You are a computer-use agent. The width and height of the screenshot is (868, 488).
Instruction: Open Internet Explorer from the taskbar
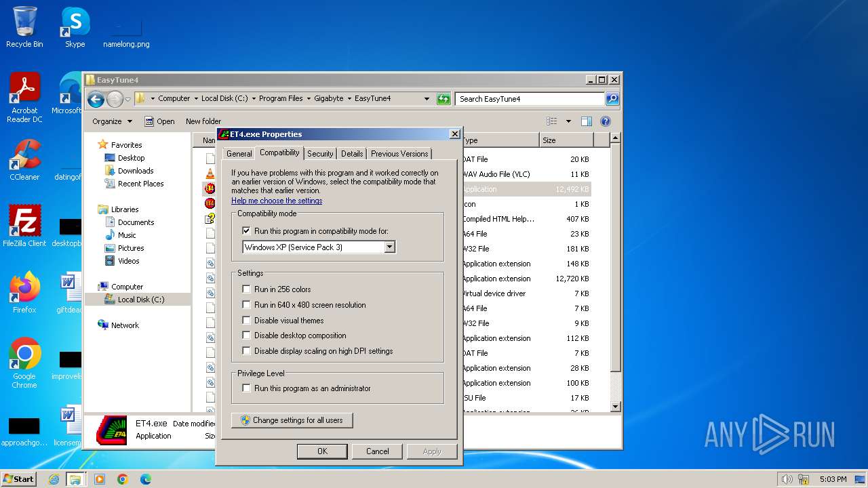(x=54, y=479)
